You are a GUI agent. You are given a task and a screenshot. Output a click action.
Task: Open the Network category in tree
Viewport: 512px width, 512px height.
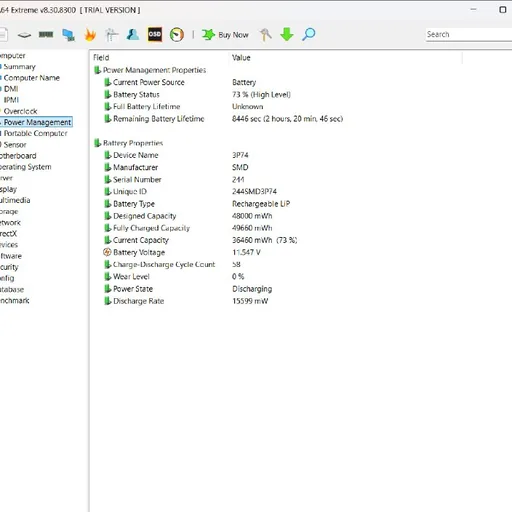click(10, 223)
